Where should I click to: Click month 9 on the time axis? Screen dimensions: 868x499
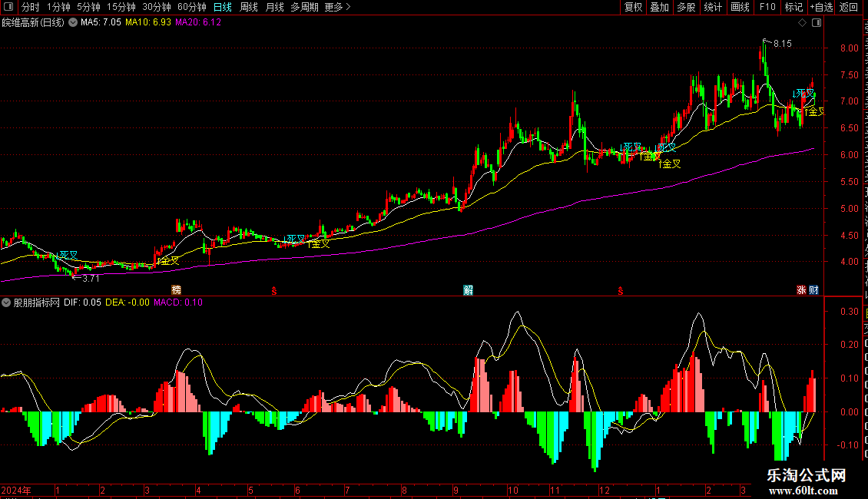point(456,490)
